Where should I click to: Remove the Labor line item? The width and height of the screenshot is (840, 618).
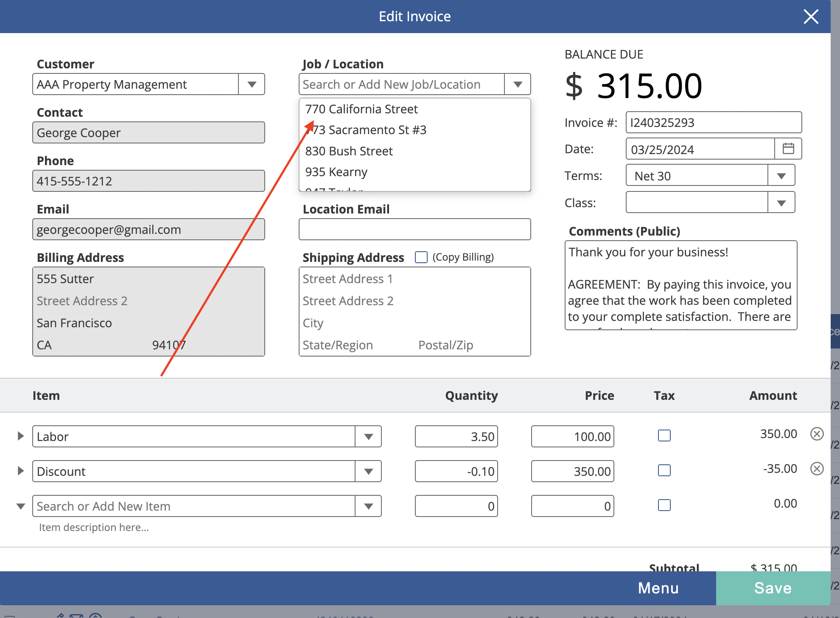click(x=817, y=434)
